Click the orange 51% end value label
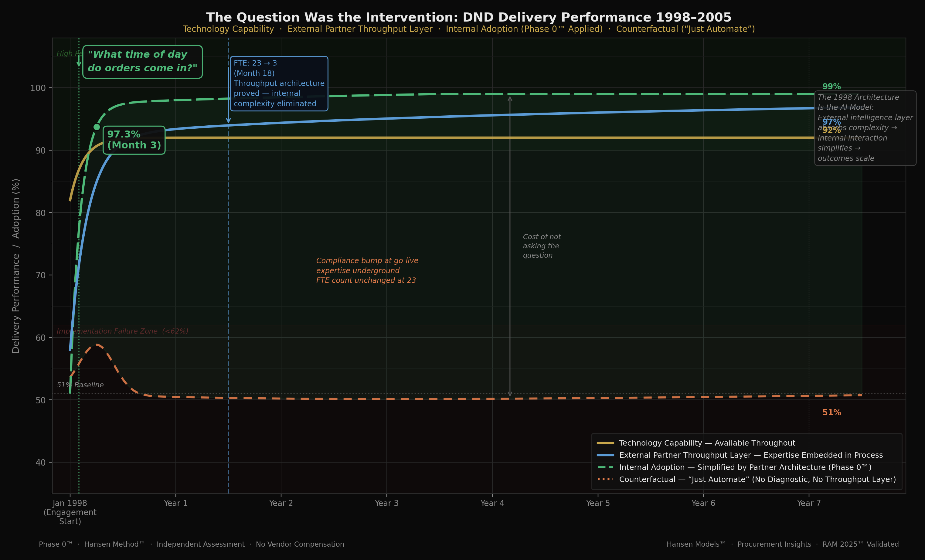Screen dimensions: 925x560 coord(831,413)
